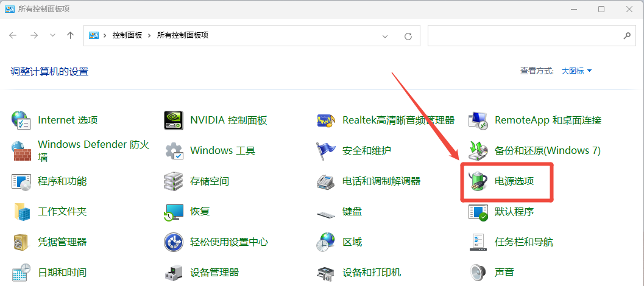The image size is (644, 286).
Task: Open the 安全和维护 link
Action: pyautogui.click(x=366, y=150)
